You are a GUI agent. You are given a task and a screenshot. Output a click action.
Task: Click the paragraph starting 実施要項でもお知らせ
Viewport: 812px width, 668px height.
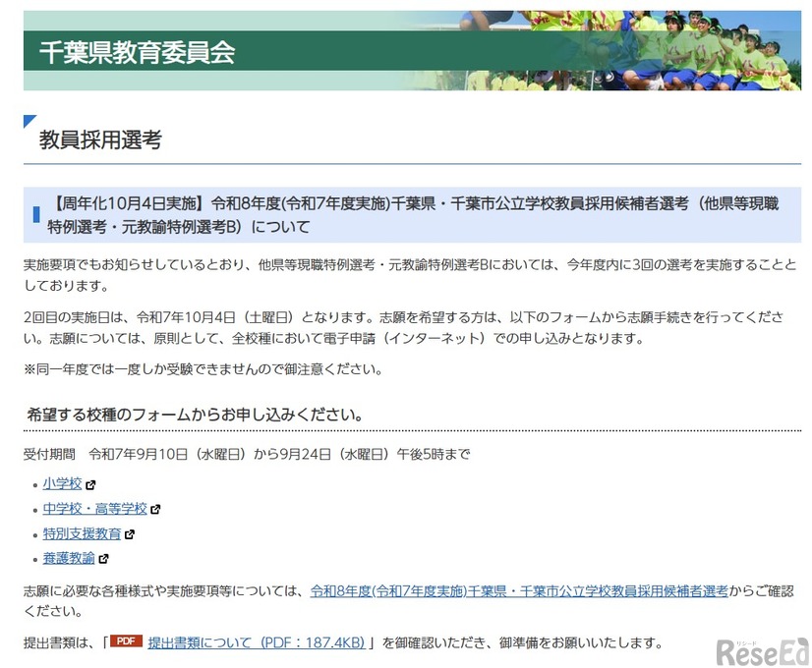(410, 275)
